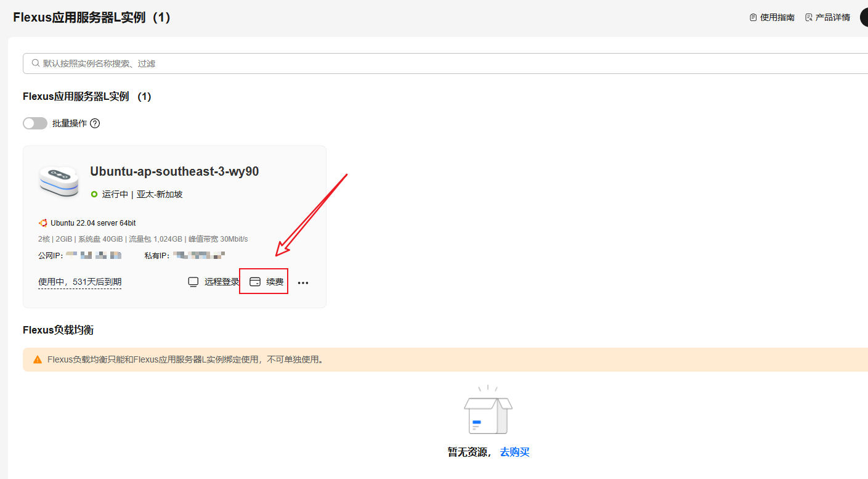Click the 运行中 | 亚太-新加坡 status text
Screen dimensions: 868x479
[x=142, y=194]
